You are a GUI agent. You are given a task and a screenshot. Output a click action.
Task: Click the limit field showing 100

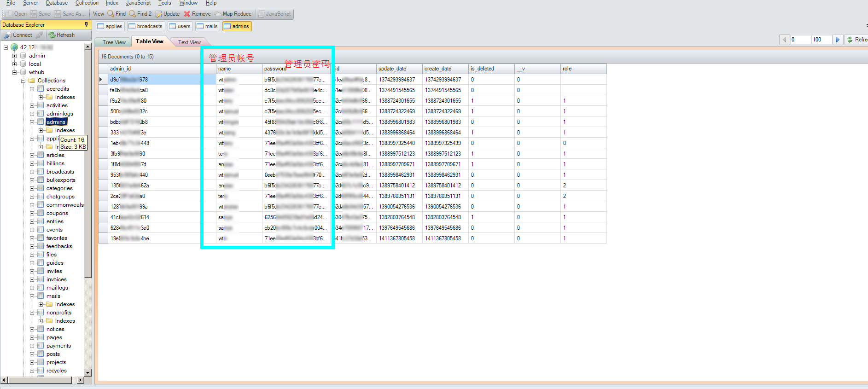click(821, 40)
